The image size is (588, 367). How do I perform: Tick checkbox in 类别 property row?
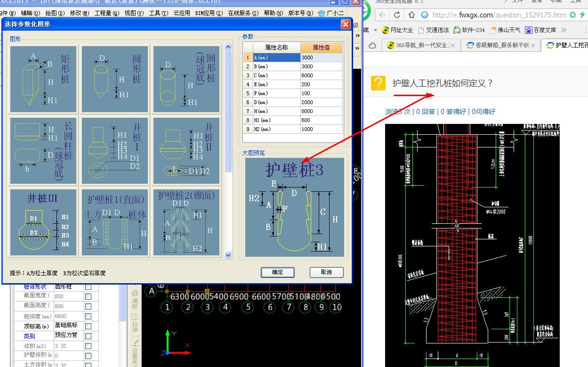[88, 336]
